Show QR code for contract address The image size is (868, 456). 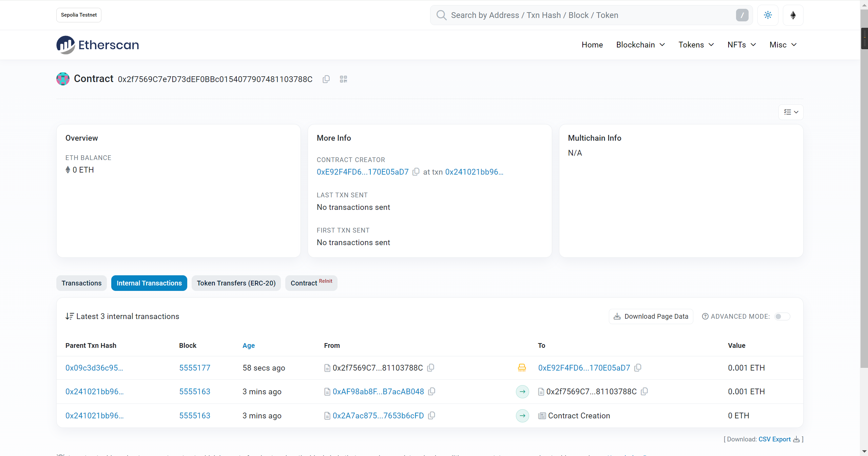click(343, 79)
